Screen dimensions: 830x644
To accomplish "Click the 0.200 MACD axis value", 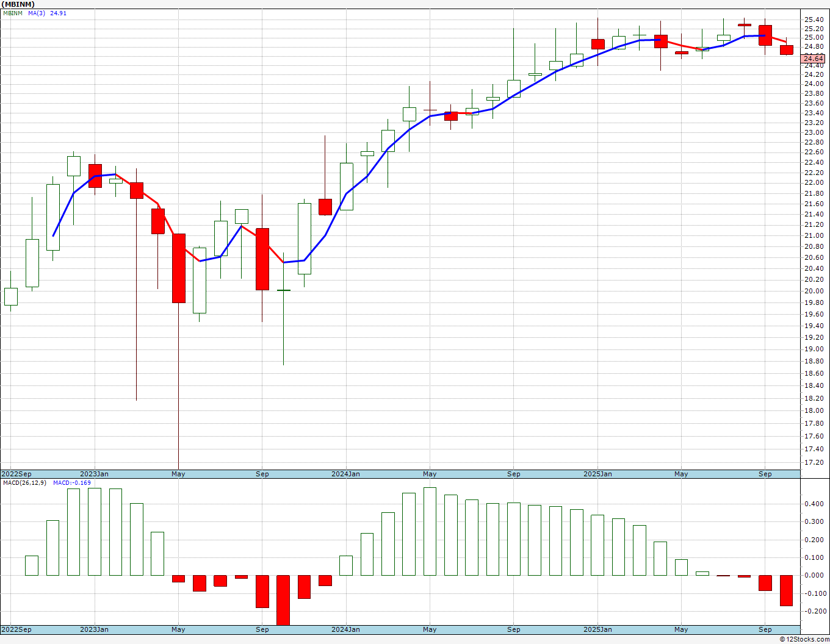I will coord(814,540).
